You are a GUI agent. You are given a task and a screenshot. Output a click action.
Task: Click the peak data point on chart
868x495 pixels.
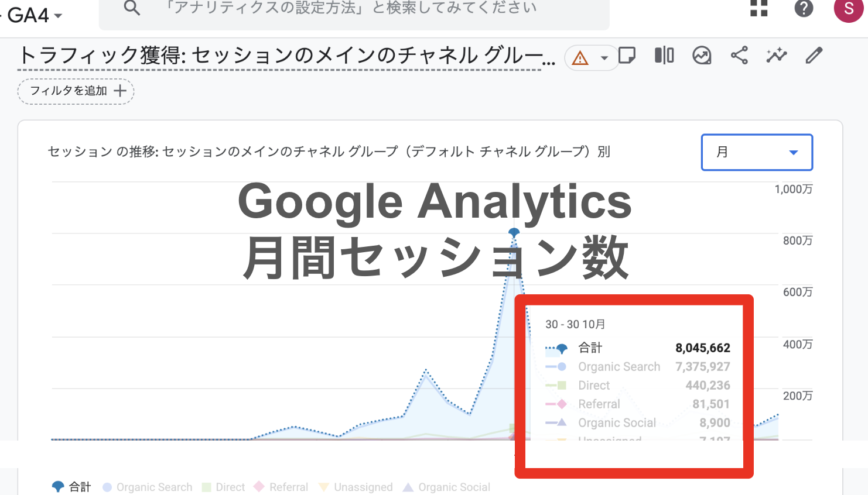click(x=514, y=232)
